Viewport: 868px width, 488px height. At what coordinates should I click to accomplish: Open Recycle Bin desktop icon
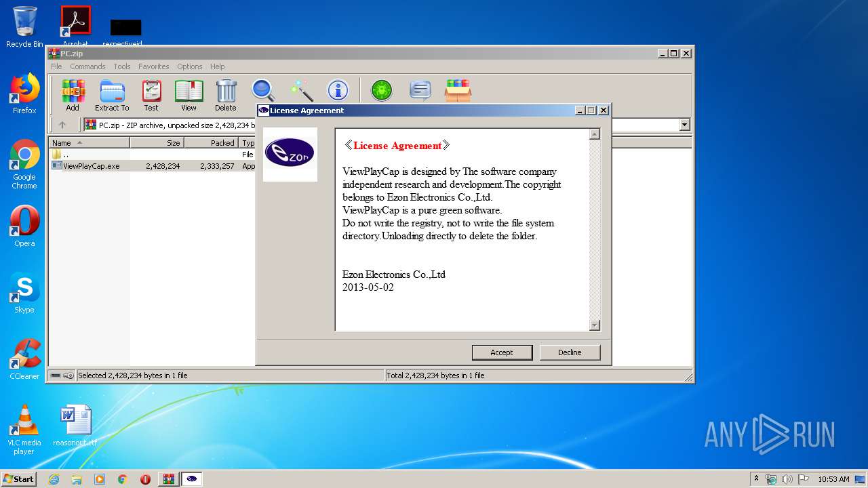click(x=24, y=27)
